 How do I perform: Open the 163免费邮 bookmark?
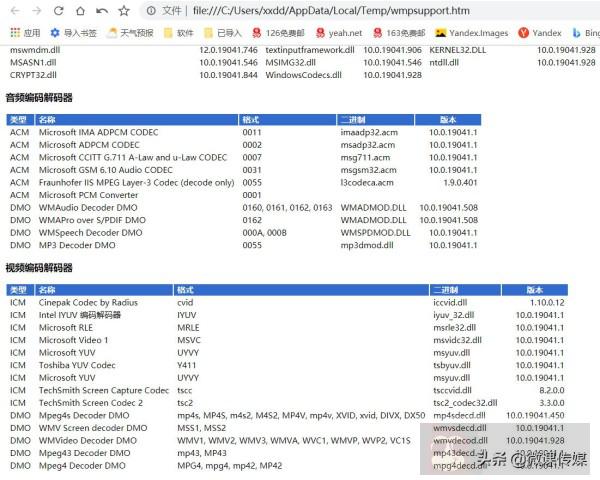coord(399,33)
